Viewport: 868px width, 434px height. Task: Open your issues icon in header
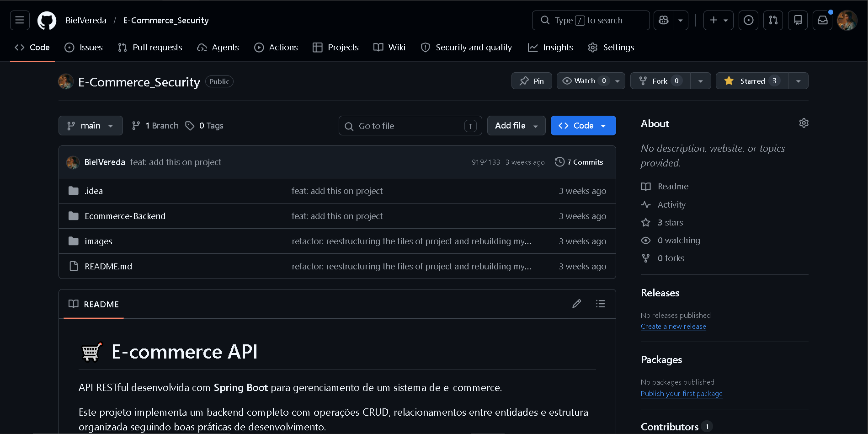[x=749, y=20]
